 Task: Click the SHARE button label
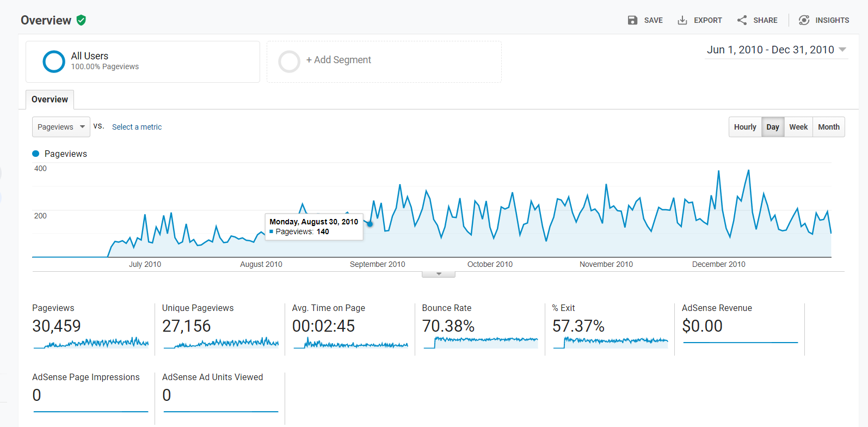(x=765, y=20)
